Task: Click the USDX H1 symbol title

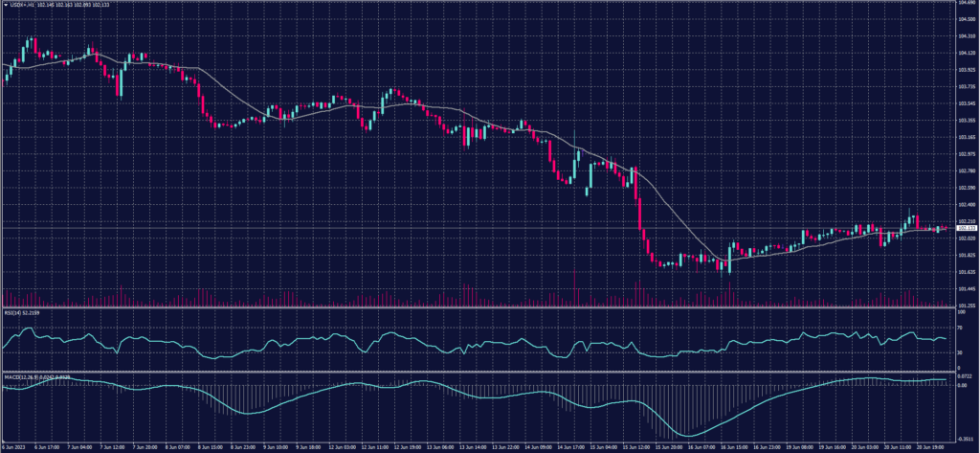Action: pyautogui.click(x=24, y=4)
